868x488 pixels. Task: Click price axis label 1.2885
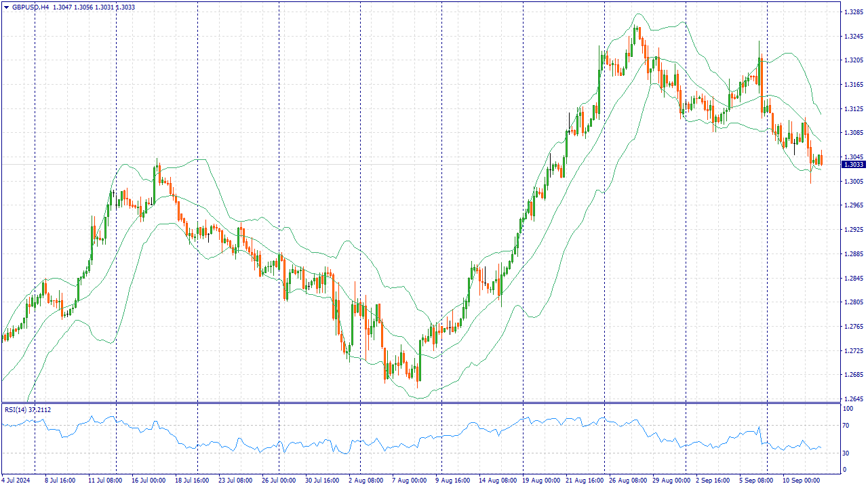click(x=853, y=254)
